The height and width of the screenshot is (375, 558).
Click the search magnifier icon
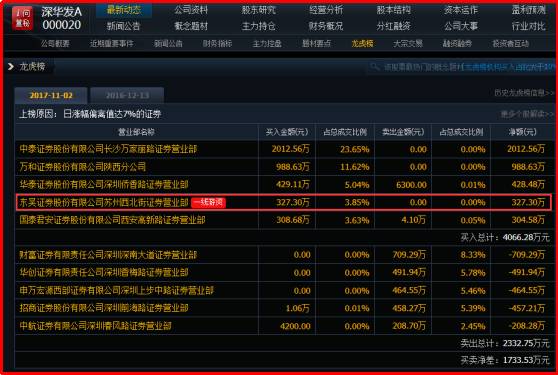(375, 67)
